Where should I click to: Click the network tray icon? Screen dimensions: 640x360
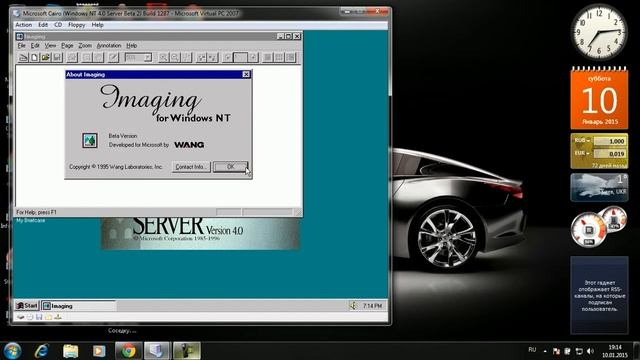[x=579, y=351]
